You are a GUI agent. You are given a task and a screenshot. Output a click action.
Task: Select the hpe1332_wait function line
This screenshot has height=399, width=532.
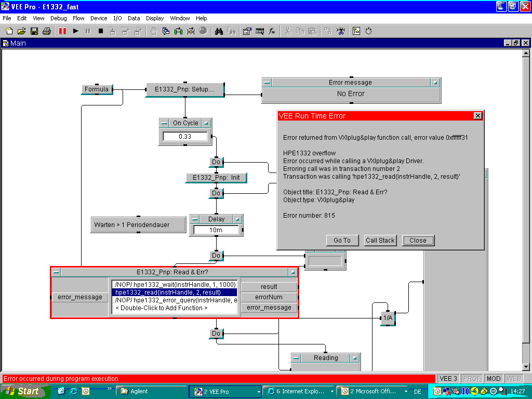coord(175,285)
